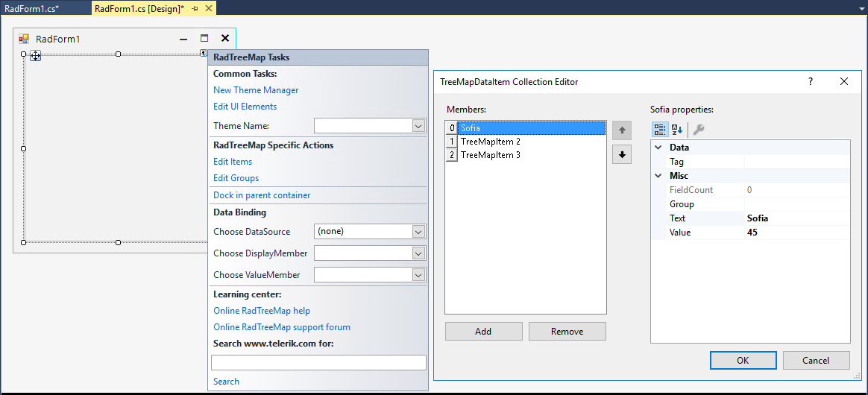
Task: Pin the RadForm1.cs [Design] tab
Action: 195,9
